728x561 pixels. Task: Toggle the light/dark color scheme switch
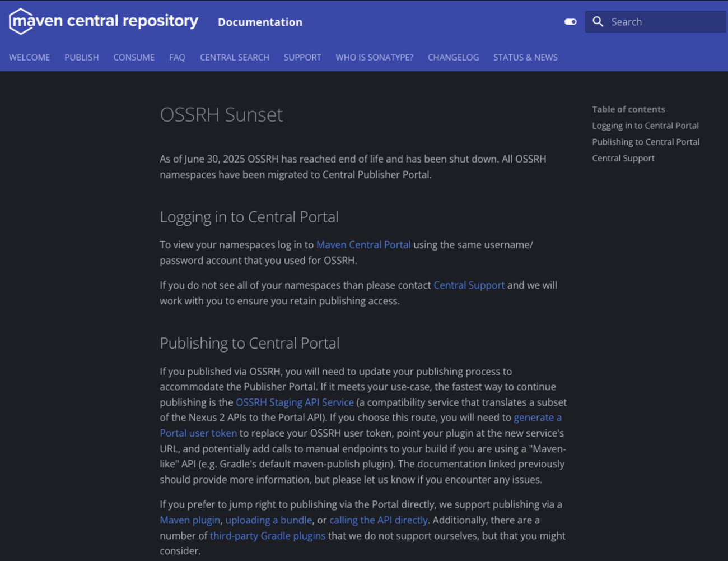(x=570, y=22)
